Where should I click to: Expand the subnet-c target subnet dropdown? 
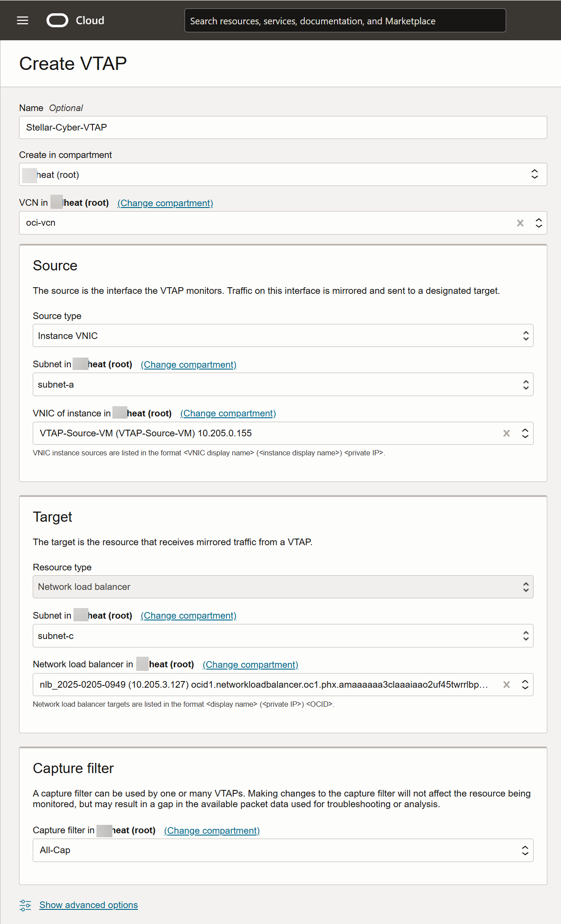526,636
